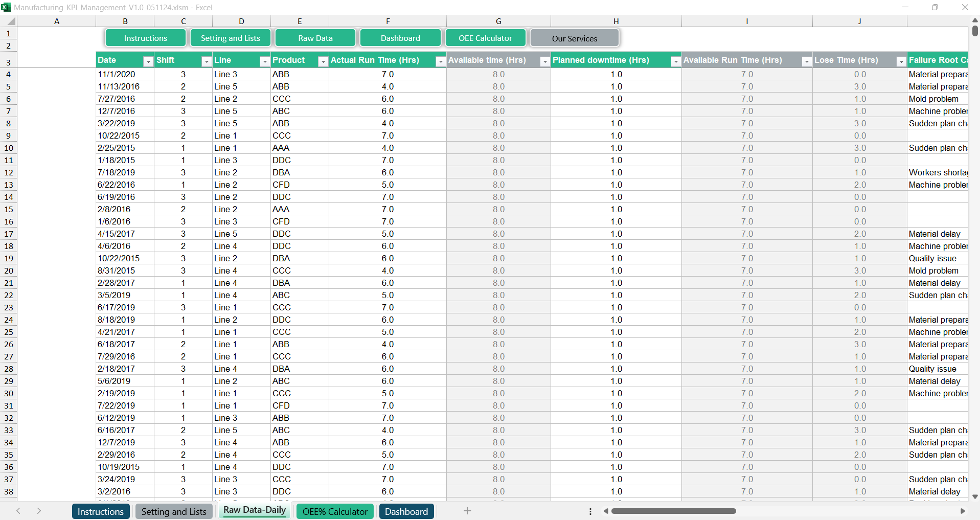The width and height of the screenshot is (980, 520).
Task: Open the Line column filter dropdown
Action: [264, 61]
